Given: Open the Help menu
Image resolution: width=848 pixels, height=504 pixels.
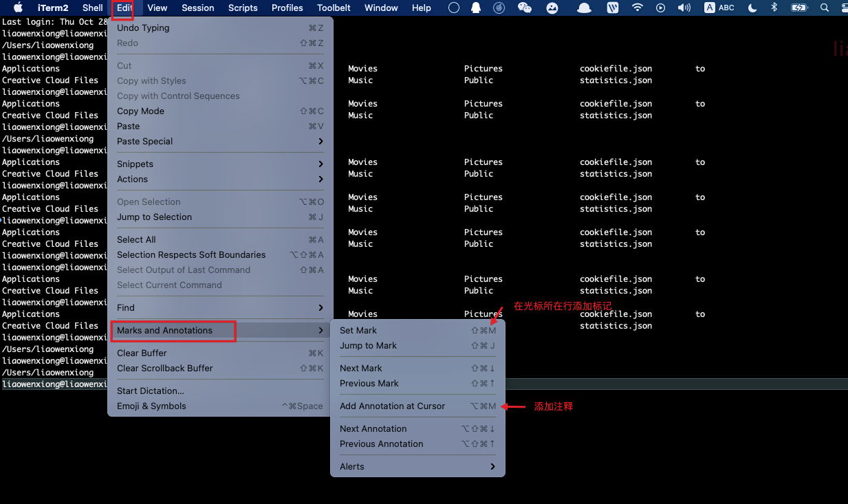Looking at the screenshot, I should (x=422, y=8).
